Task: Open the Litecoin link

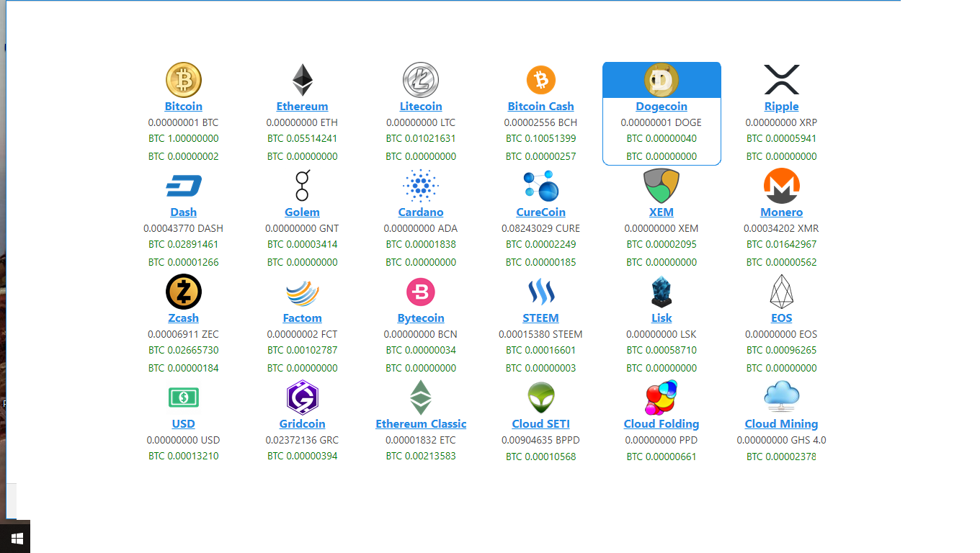Action: (x=421, y=107)
